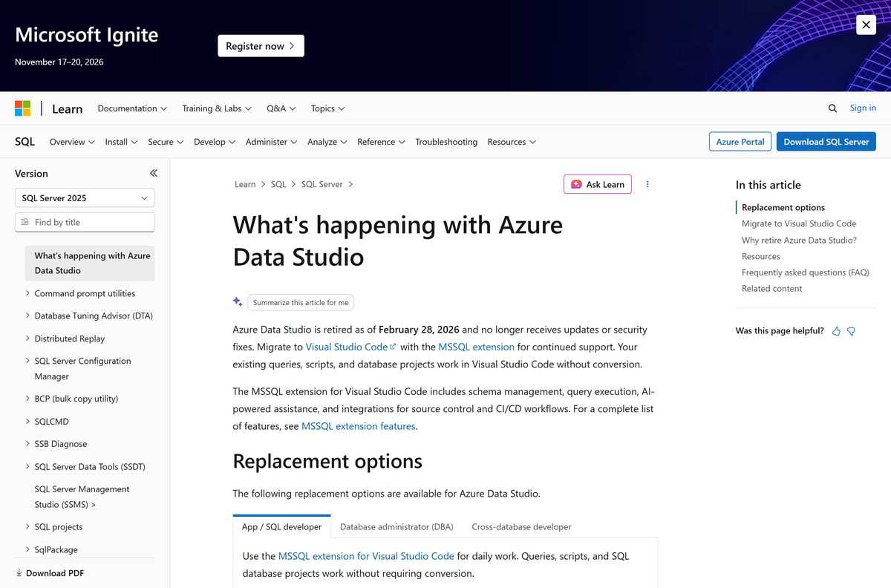Image resolution: width=891 pixels, height=588 pixels.
Task: Expand Database Tuning Advisor (DTA) node
Action: point(27,316)
